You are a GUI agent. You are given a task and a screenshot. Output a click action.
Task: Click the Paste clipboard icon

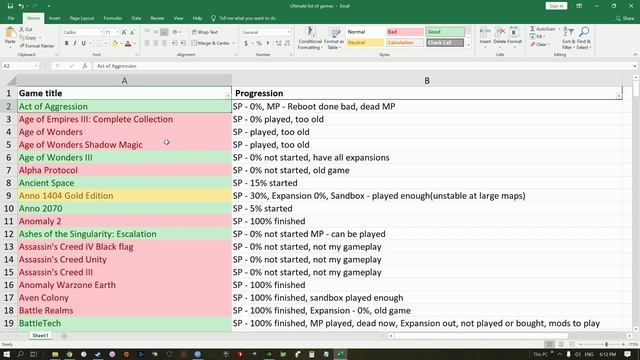(x=10, y=33)
